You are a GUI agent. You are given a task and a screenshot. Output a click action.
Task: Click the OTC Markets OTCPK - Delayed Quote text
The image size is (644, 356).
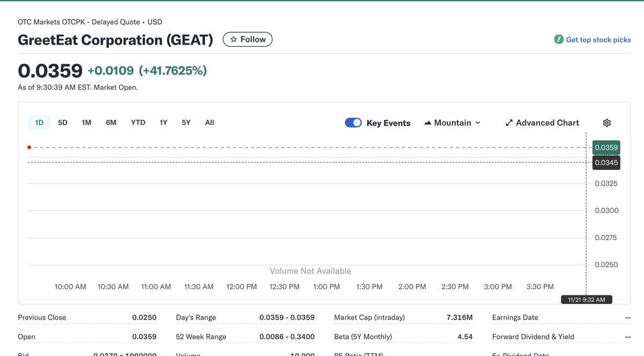[x=79, y=22]
